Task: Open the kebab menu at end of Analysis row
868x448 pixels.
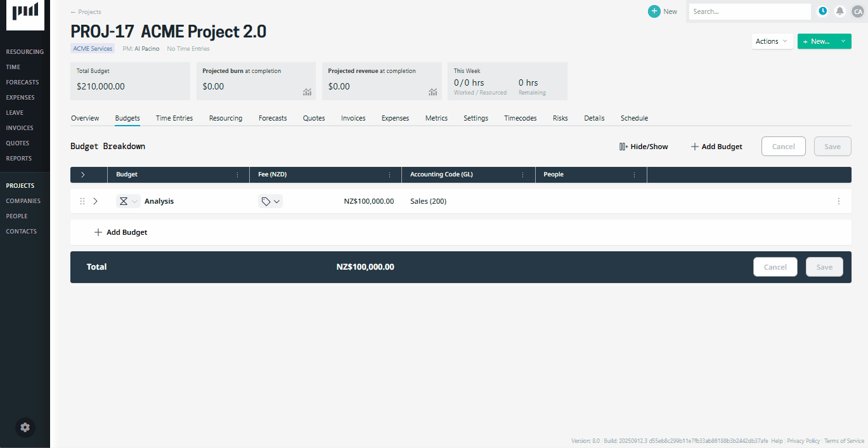Action: (839, 201)
